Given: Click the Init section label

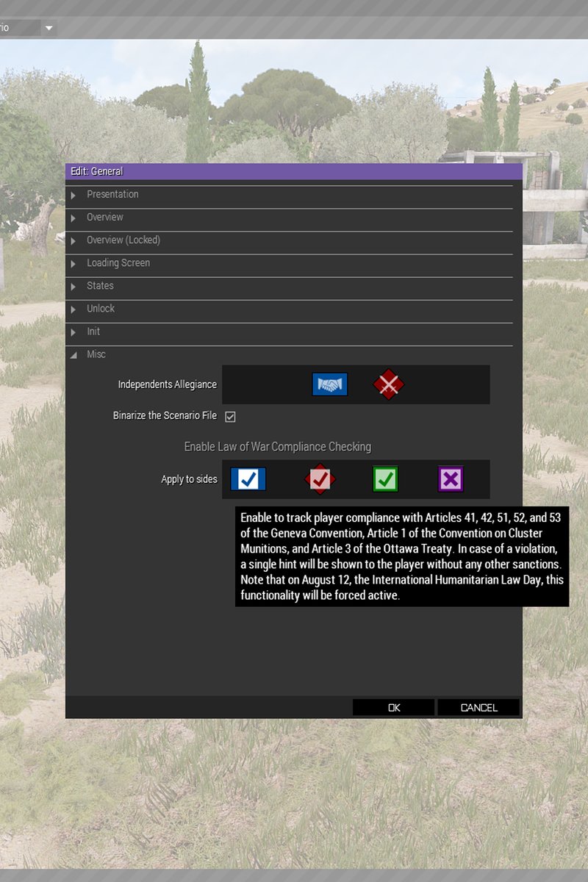Looking at the screenshot, I should click(x=93, y=331).
